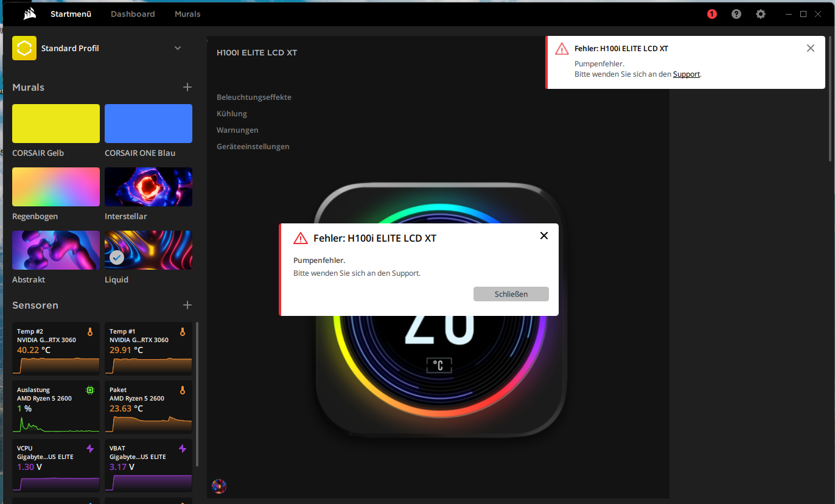Click warning triangle in center error dialog
The height and width of the screenshot is (504, 835).
[x=301, y=238]
